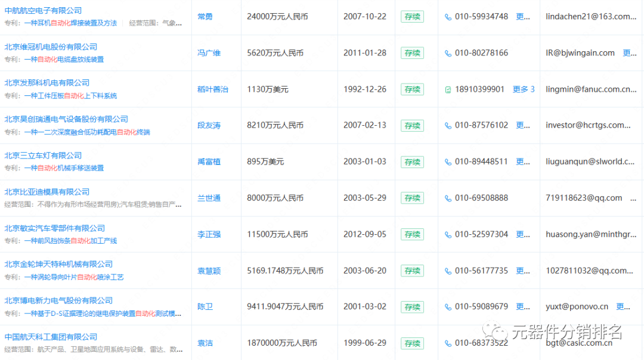644x360 pixels.
Task: Open patent 一种涡轮导向叶片自动化喷涂工艺
Action: coord(74,277)
